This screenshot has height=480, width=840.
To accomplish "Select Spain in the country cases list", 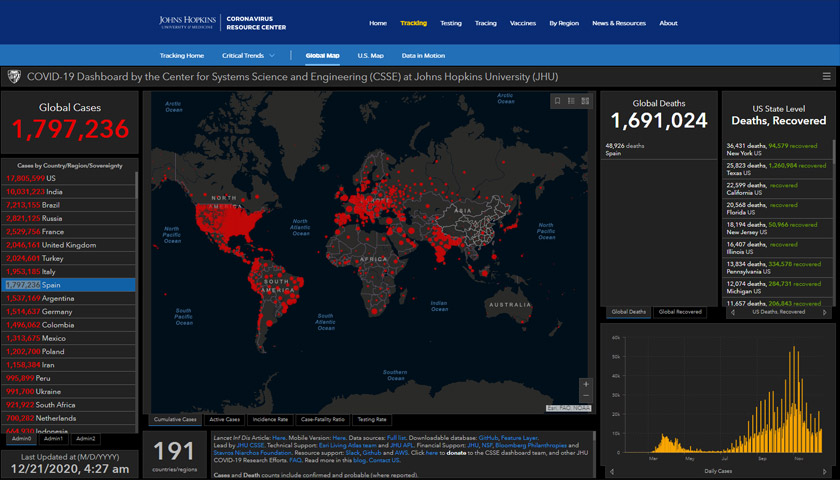I will click(70, 285).
